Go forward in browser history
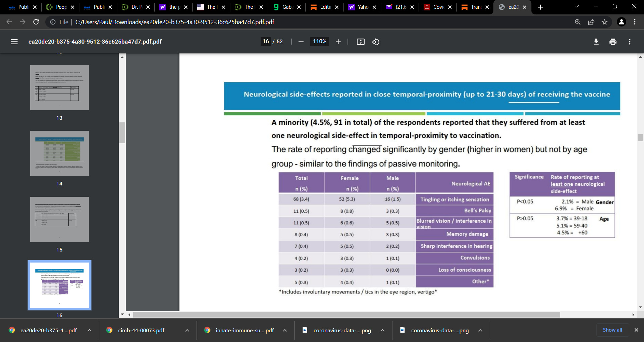644x342 pixels. tap(22, 22)
